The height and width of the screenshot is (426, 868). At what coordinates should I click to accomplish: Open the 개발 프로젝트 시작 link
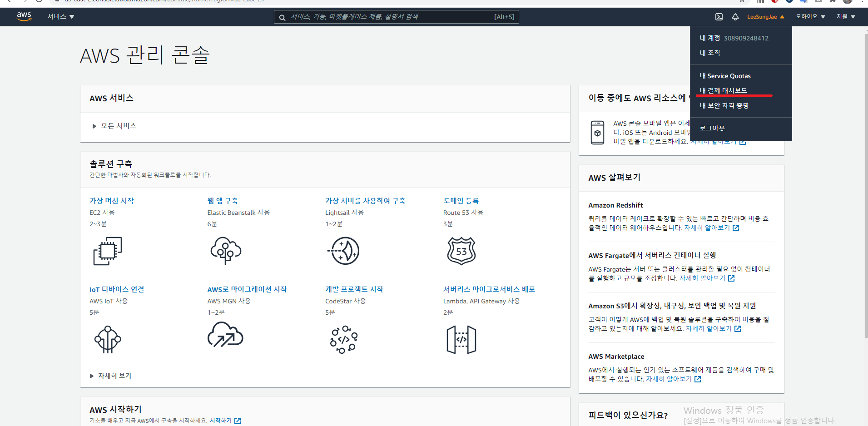point(354,289)
